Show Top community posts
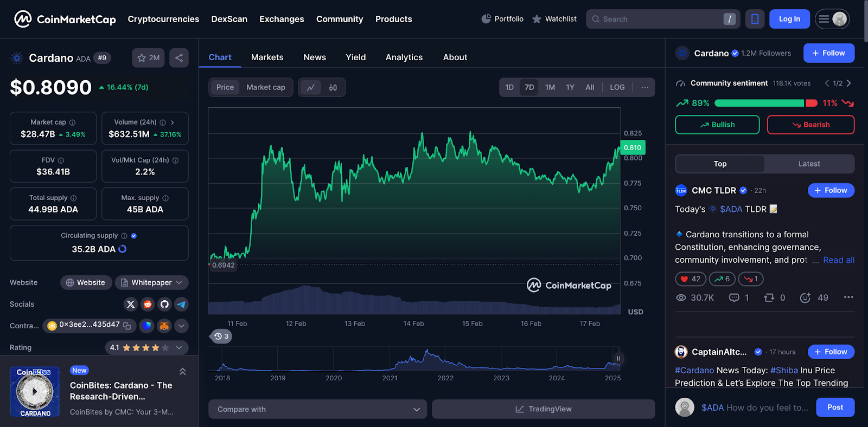The height and width of the screenshot is (427, 868). 720,164
